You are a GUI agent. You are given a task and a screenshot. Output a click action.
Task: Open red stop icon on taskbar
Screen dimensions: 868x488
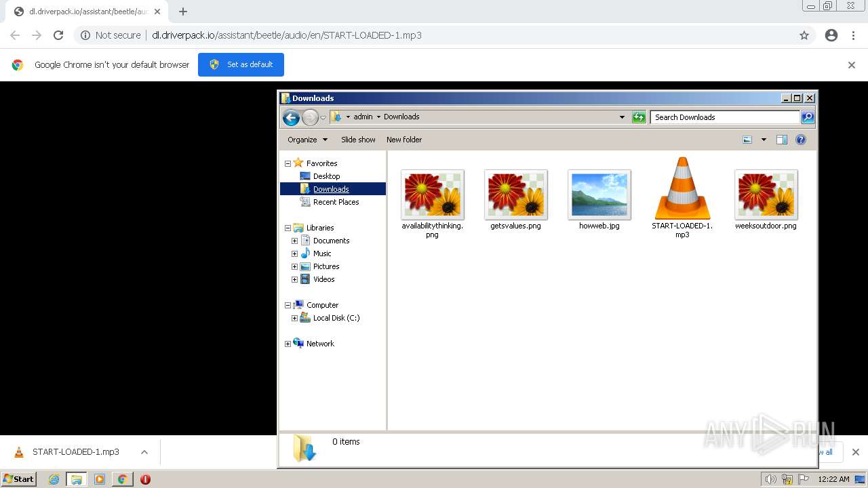pos(145,479)
